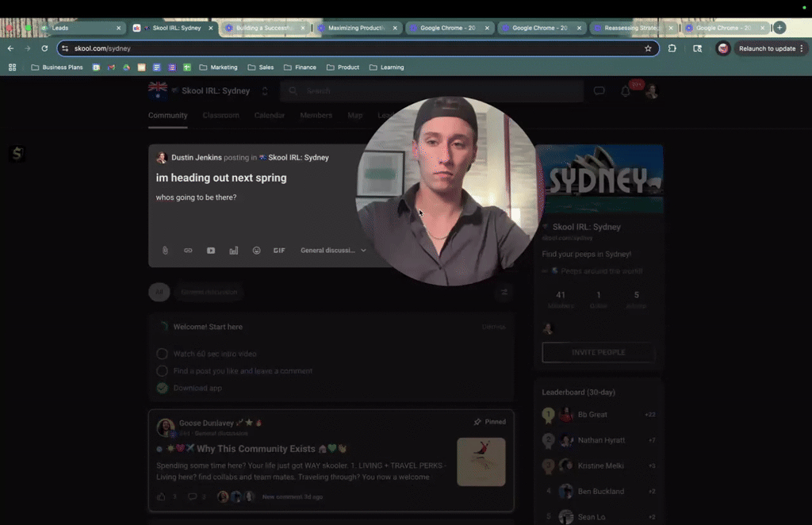The width and height of the screenshot is (812, 525).
Task: Close the Skool IRL: Sydney browser tab
Action: coord(211,28)
